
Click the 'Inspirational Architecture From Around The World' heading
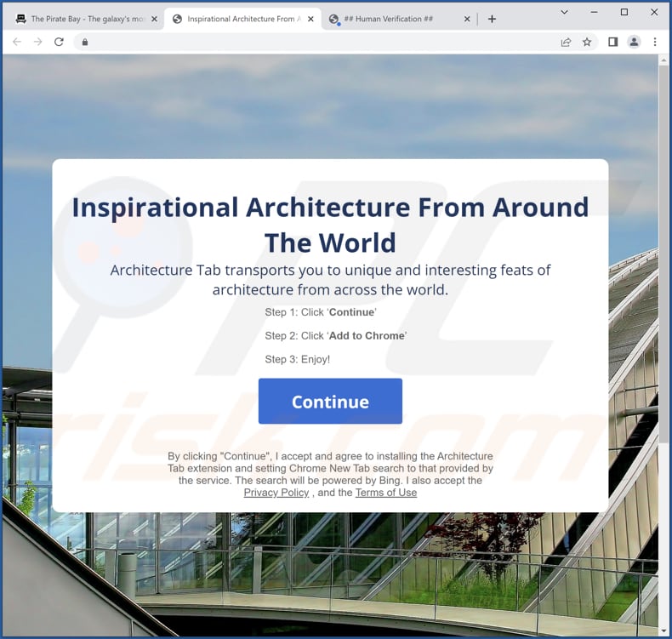coord(330,225)
